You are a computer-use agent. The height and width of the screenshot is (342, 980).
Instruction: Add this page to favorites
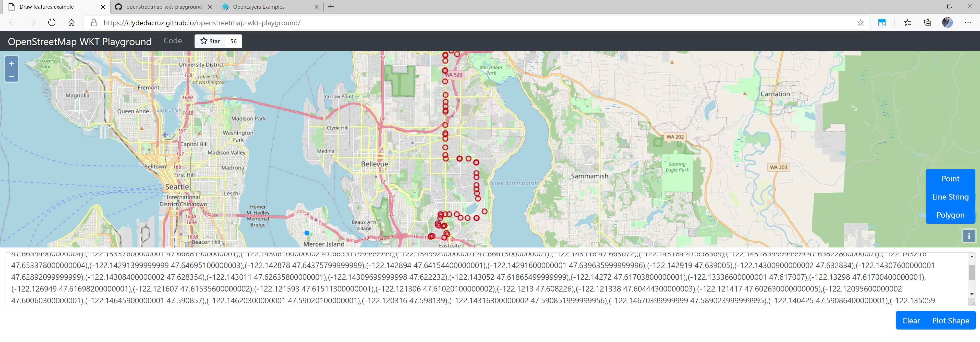860,23
